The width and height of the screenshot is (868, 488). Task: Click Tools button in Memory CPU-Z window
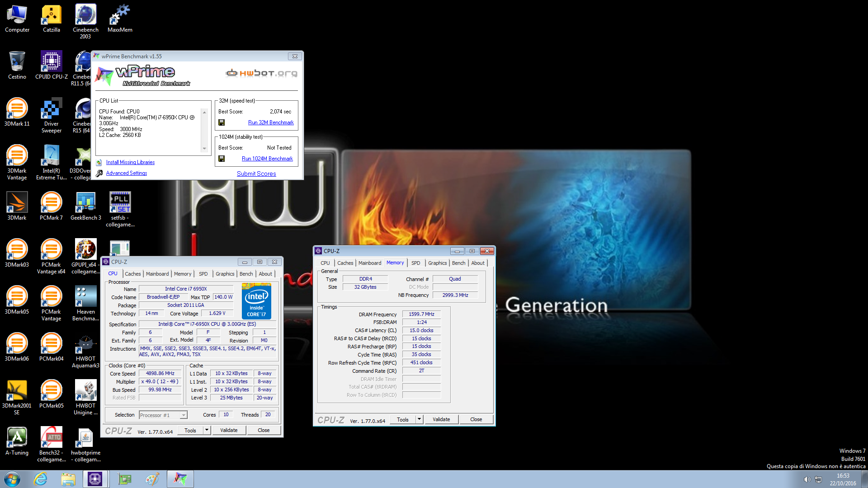(403, 419)
